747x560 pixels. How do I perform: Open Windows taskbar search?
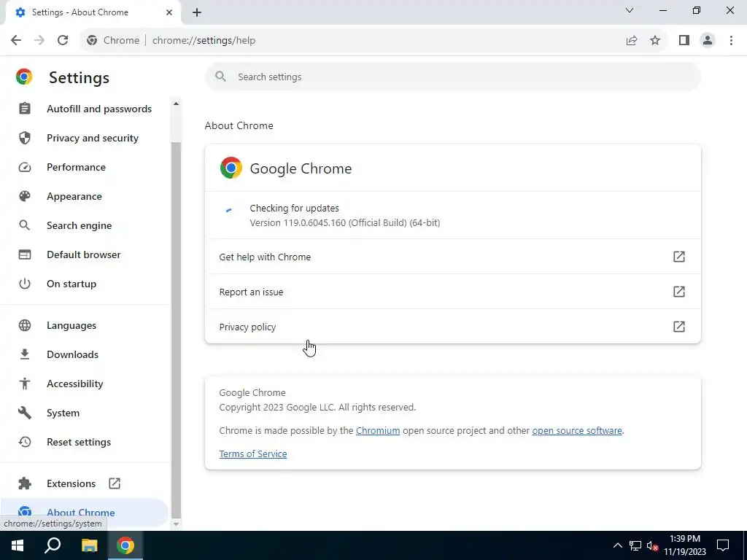tap(53, 545)
